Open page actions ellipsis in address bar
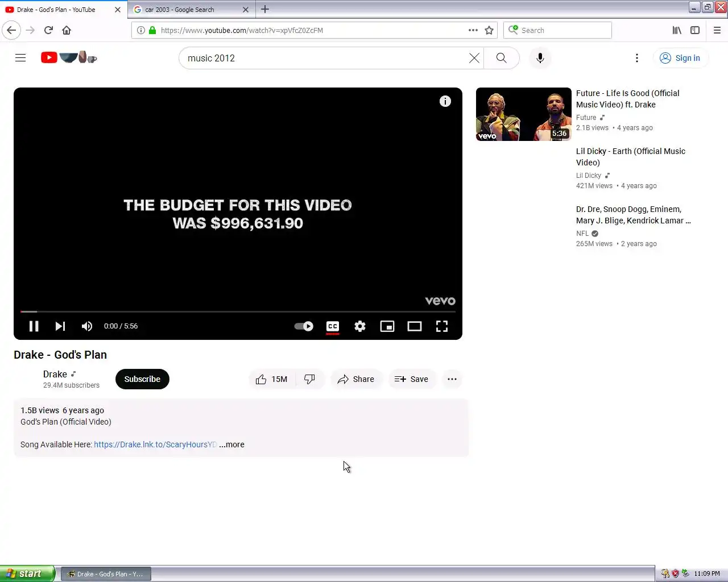This screenshot has width=728, height=582. pos(473,30)
